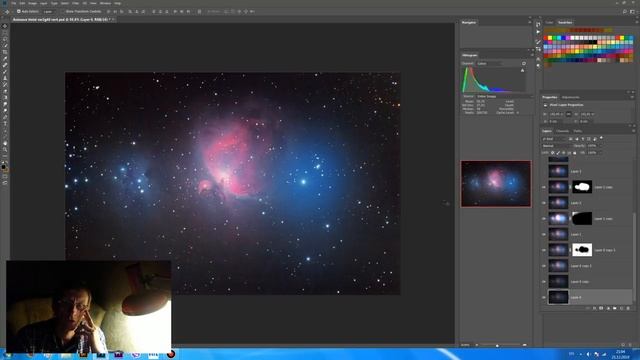This screenshot has width=640, height=360.
Task: Select the Eraser tool
Action: coord(5,91)
